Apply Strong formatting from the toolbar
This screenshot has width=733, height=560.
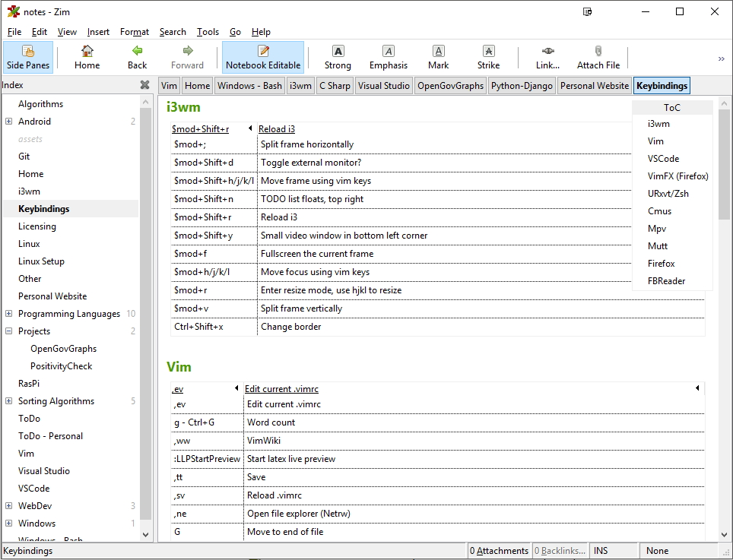tap(338, 57)
